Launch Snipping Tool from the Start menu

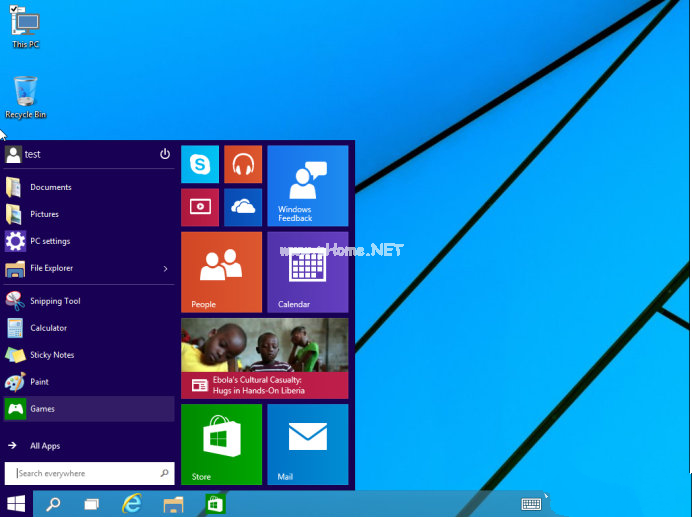pyautogui.click(x=55, y=301)
